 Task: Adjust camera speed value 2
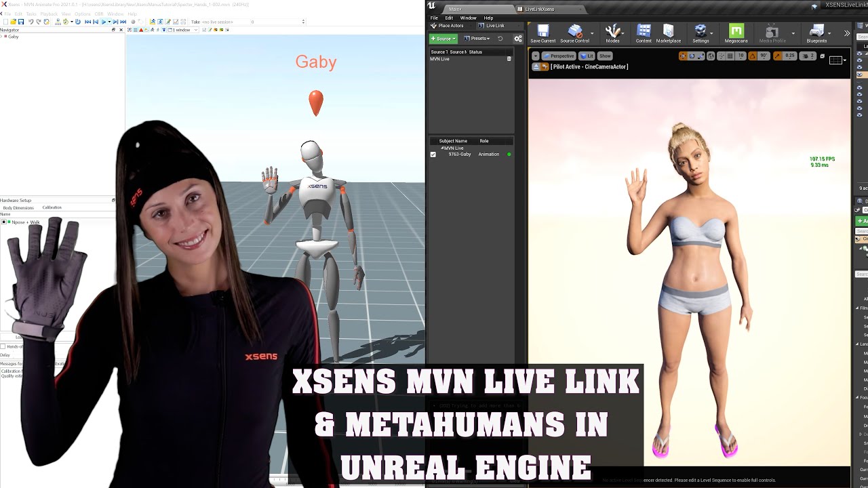tap(808, 56)
